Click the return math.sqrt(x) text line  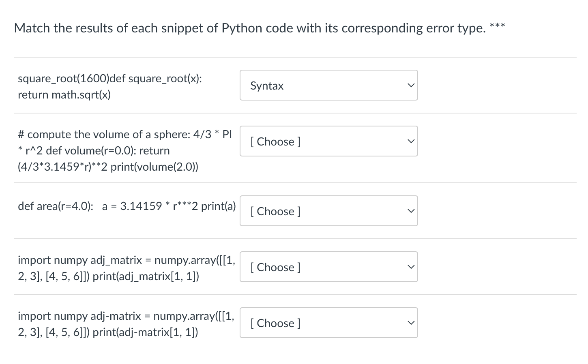point(64,95)
